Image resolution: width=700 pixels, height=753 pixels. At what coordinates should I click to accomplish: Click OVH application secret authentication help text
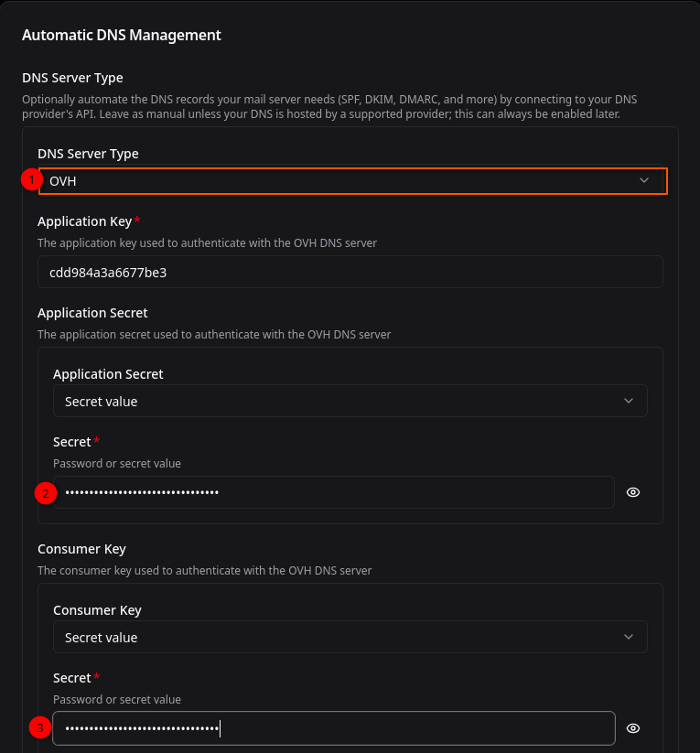[x=214, y=334]
